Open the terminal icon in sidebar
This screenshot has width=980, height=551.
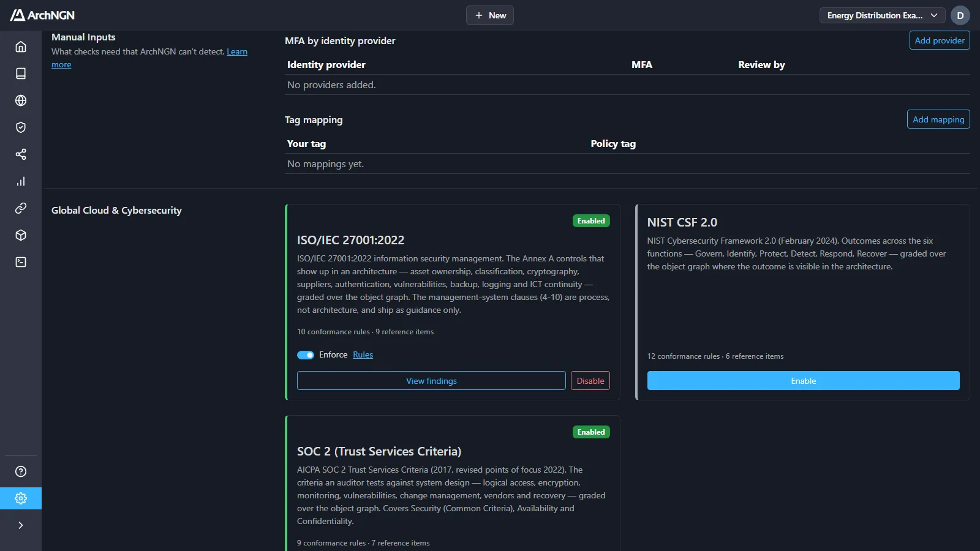coord(21,262)
